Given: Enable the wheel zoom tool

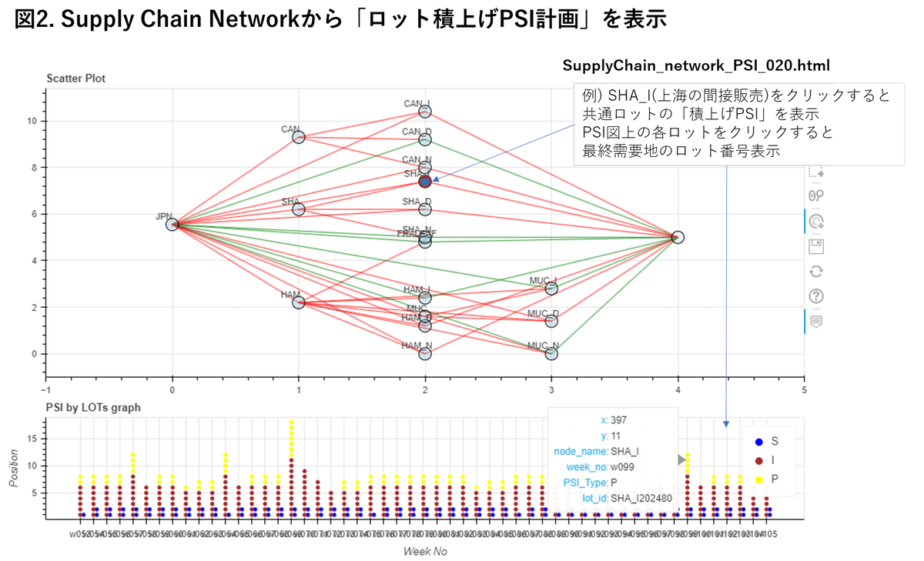Looking at the screenshot, I should pyautogui.click(x=814, y=197).
